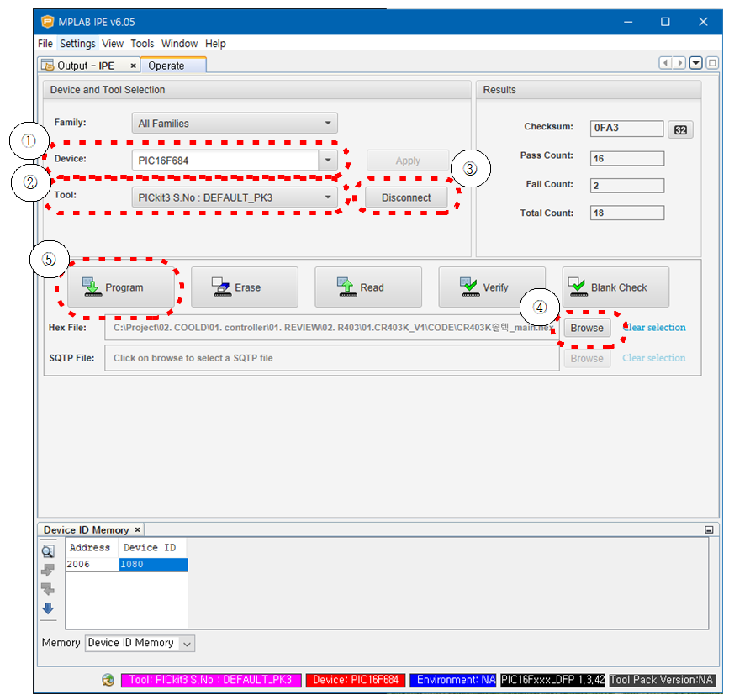729x700 pixels.
Task: Click the PIC16Fxxx_DFP 1.3.42 status label
Action: point(552,681)
